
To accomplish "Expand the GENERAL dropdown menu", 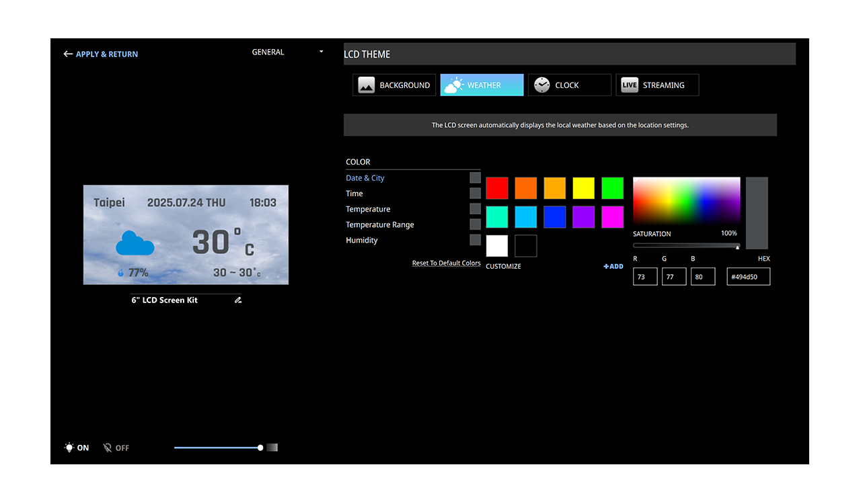I will coord(321,52).
